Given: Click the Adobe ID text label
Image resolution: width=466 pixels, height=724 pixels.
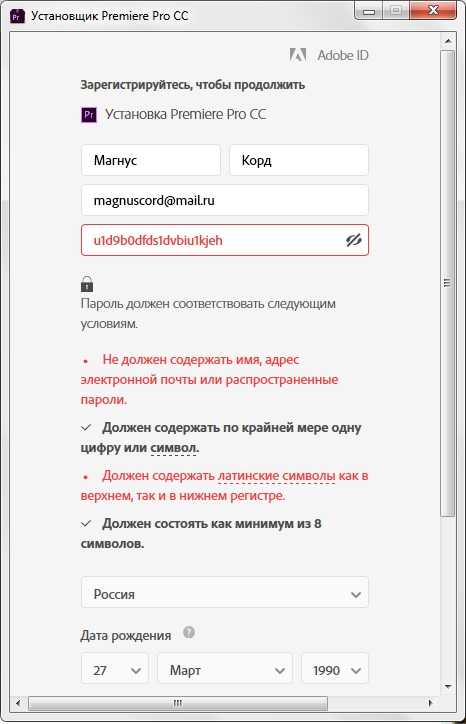Looking at the screenshot, I should pos(343,55).
